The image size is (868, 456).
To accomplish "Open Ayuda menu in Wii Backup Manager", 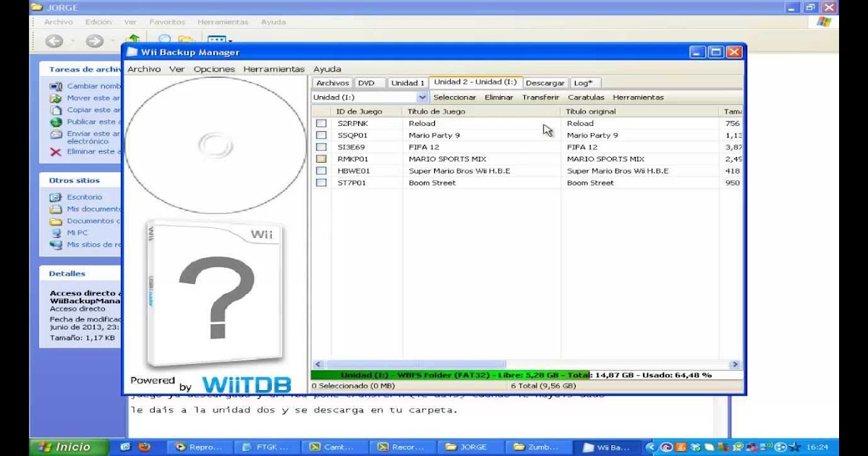I will coord(327,69).
